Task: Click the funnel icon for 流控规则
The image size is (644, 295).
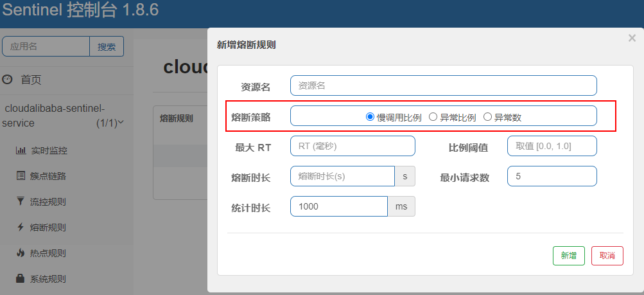Action: [x=21, y=201]
